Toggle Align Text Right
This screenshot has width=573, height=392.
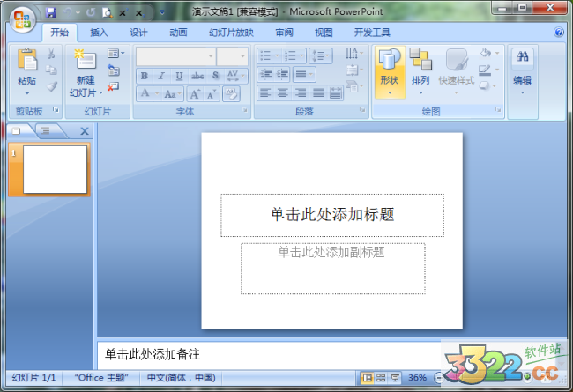(x=301, y=93)
